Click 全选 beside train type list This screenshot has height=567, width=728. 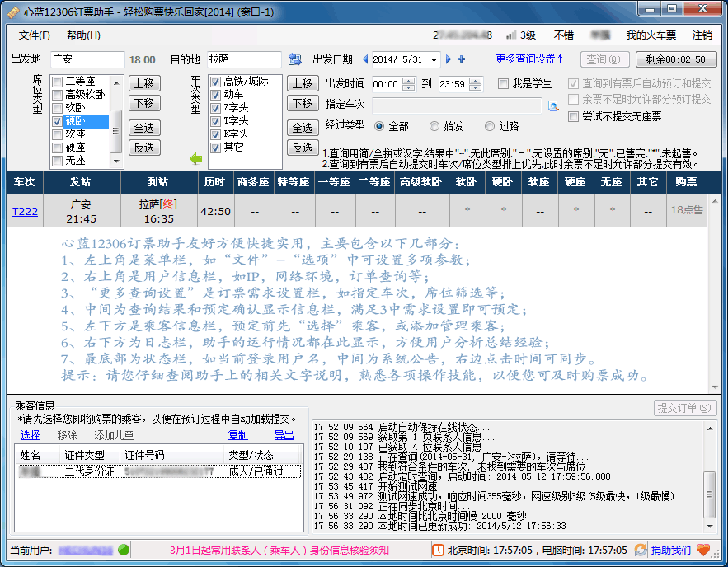click(x=303, y=128)
